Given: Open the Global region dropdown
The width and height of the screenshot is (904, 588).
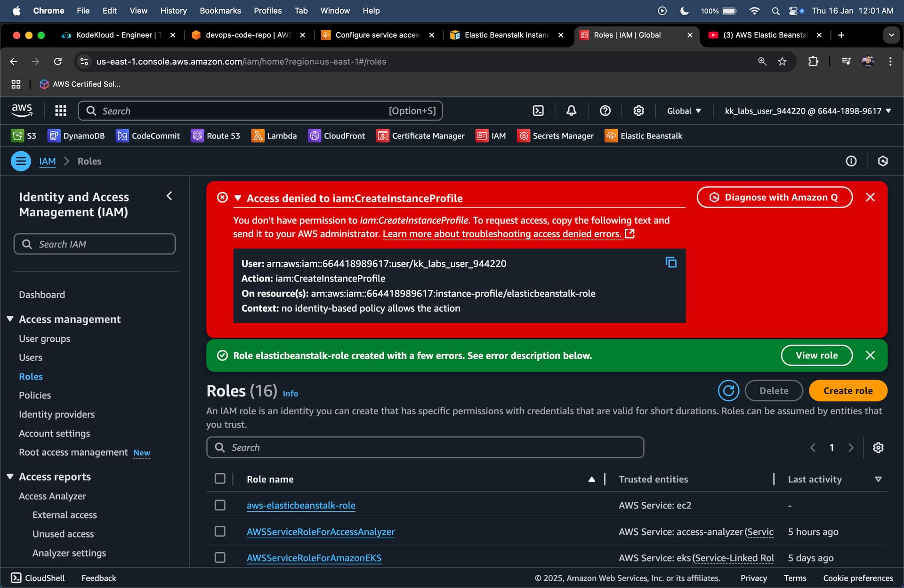Looking at the screenshot, I should [x=684, y=111].
